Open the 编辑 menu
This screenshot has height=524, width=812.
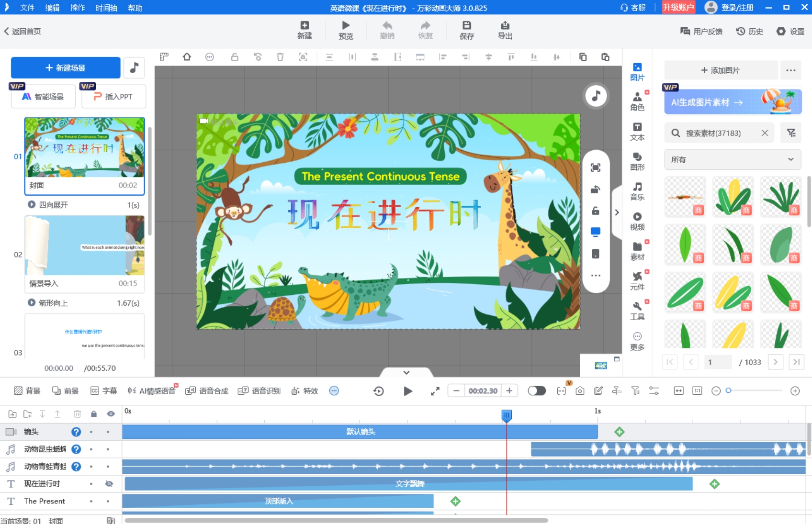click(52, 8)
